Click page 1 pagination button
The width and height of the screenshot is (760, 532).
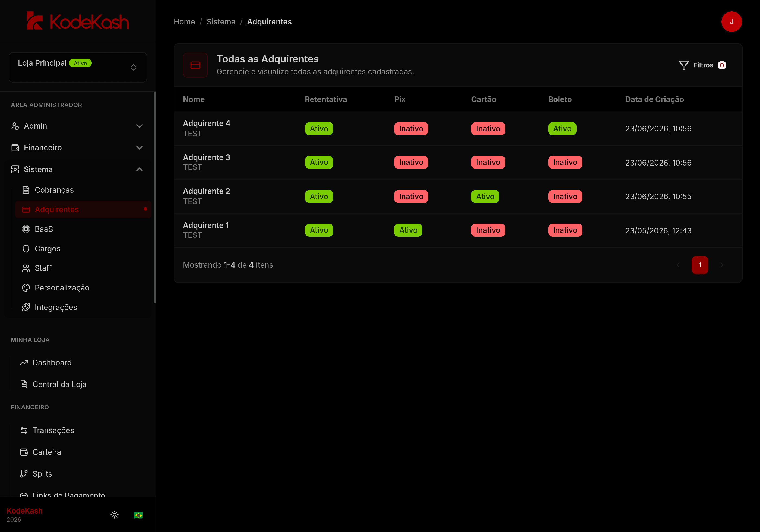(x=700, y=265)
